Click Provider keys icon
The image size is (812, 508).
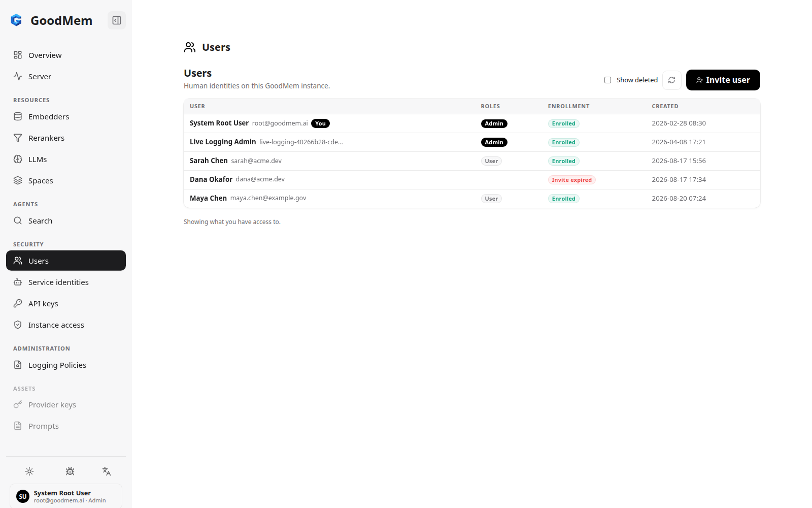pos(18,404)
